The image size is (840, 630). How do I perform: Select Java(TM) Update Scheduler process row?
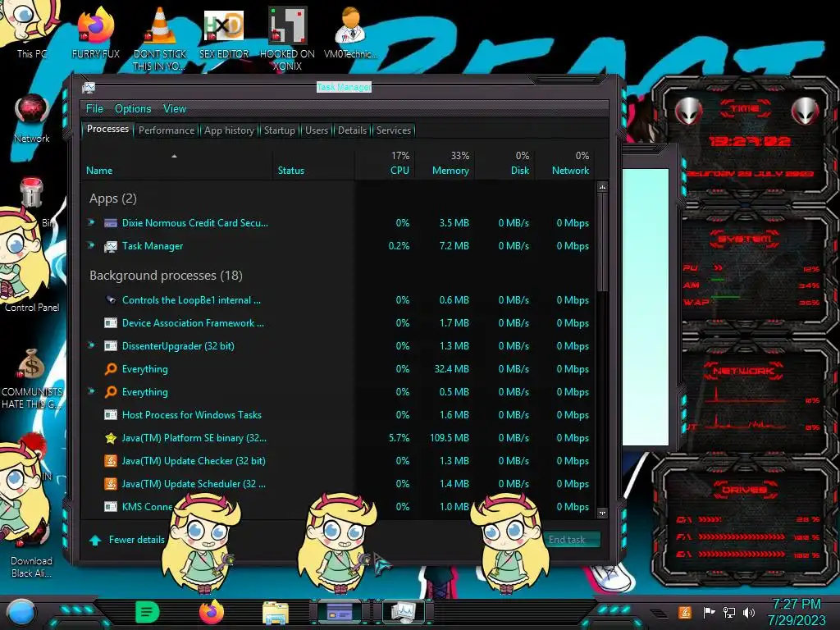click(339, 484)
